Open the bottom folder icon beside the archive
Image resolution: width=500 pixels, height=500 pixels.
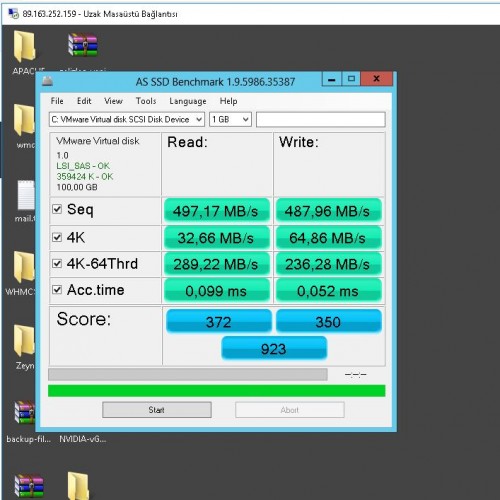tap(78, 486)
